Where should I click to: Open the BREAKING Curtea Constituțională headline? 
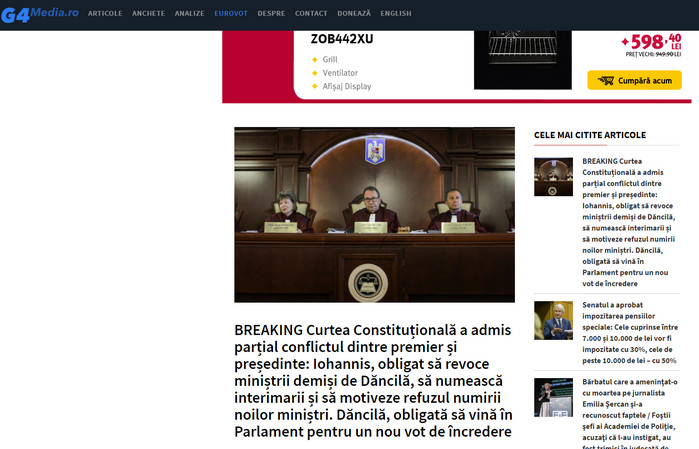pyautogui.click(x=373, y=380)
